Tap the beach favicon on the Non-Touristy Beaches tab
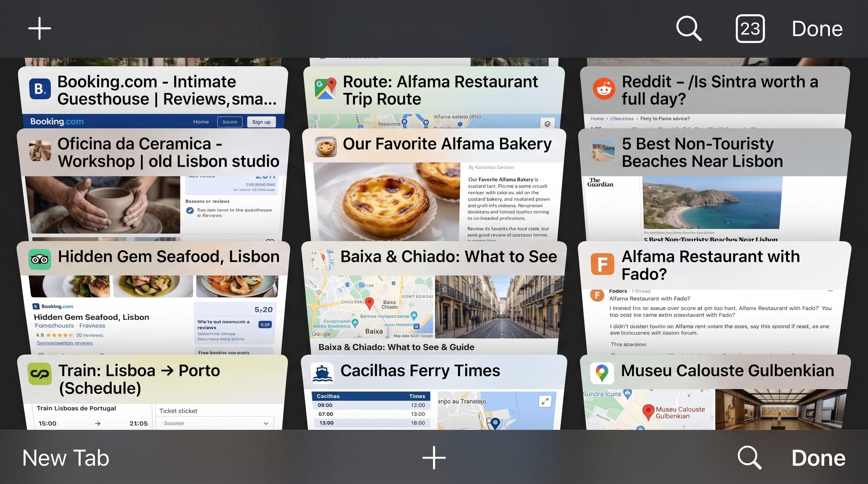The image size is (868, 484). 603,151
